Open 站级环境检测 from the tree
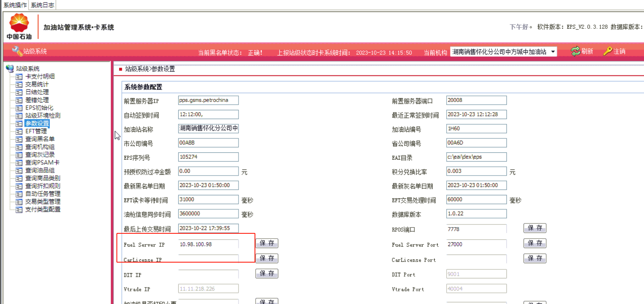The width and height of the screenshot is (644, 304). (43, 116)
